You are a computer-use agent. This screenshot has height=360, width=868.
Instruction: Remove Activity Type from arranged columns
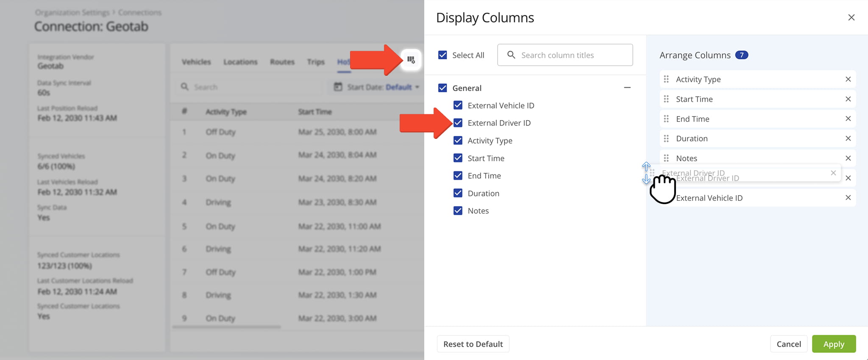tap(848, 79)
